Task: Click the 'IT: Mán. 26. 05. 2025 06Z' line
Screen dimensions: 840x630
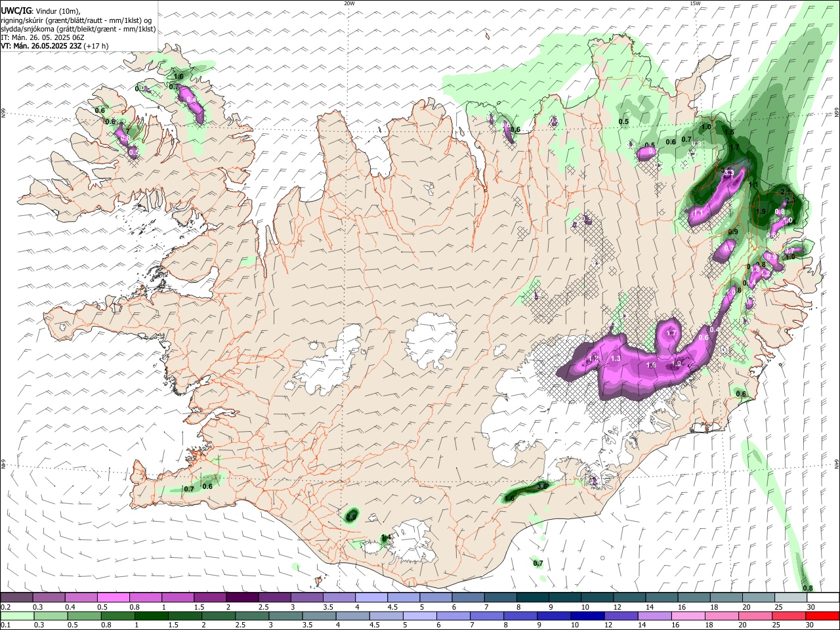Action: (41, 37)
